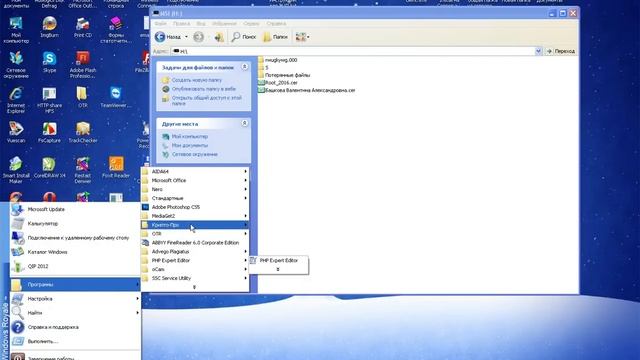
Task: Open the TrackChecker desktop icon
Action: pos(83,133)
